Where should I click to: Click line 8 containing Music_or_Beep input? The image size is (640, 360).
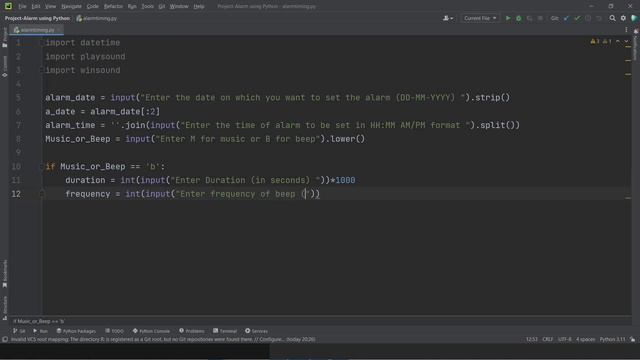tap(205, 139)
